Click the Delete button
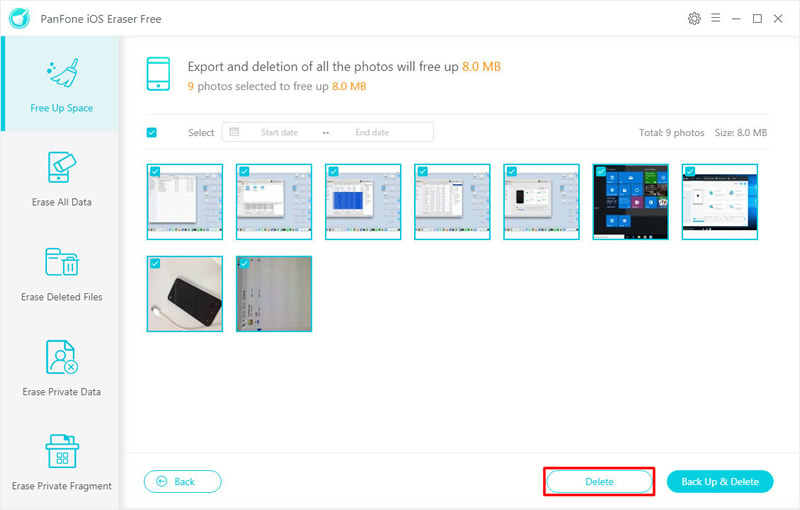 coord(599,481)
